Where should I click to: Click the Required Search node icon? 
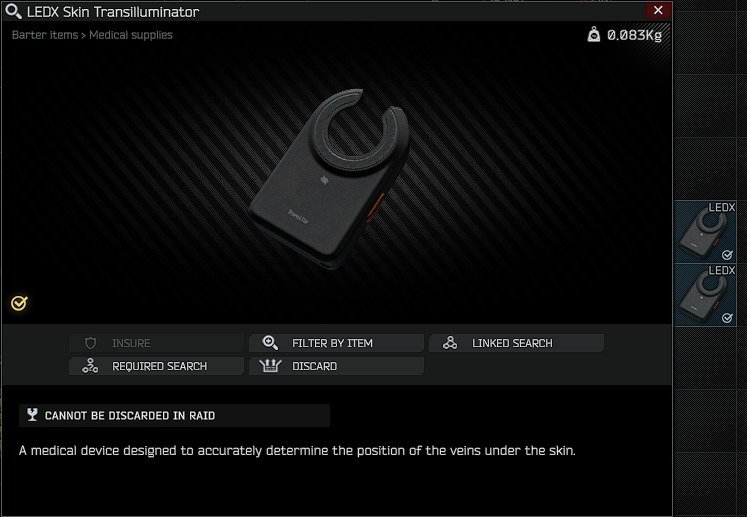point(90,365)
